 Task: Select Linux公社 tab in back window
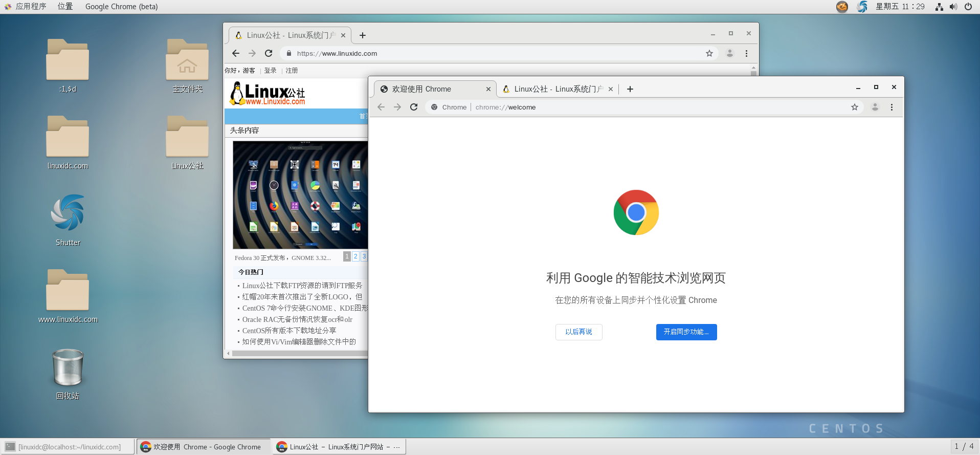point(289,35)
